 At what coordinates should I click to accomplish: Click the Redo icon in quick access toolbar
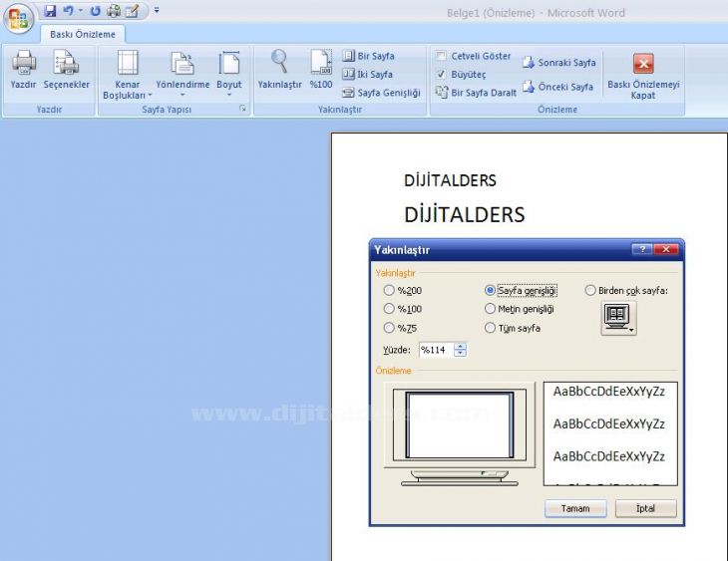[x=95, y=11]
